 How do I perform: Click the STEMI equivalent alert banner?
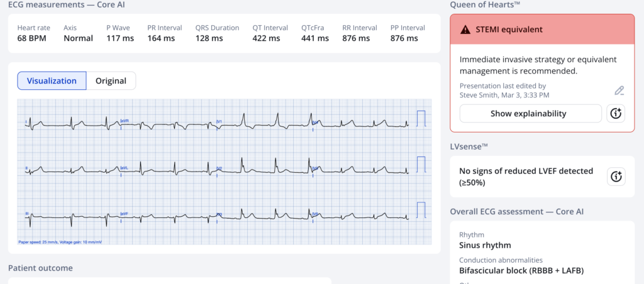click(542, 30)
